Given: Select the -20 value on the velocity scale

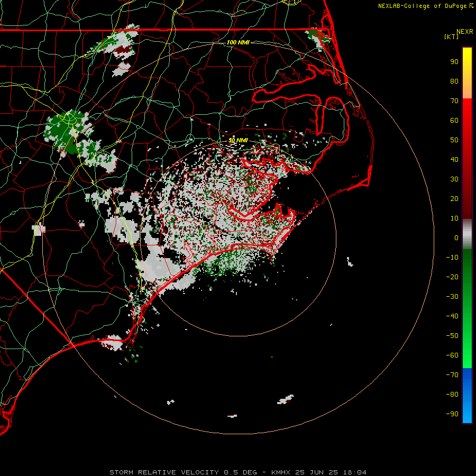Looking at the screenshot, I should tap(452, 277).
